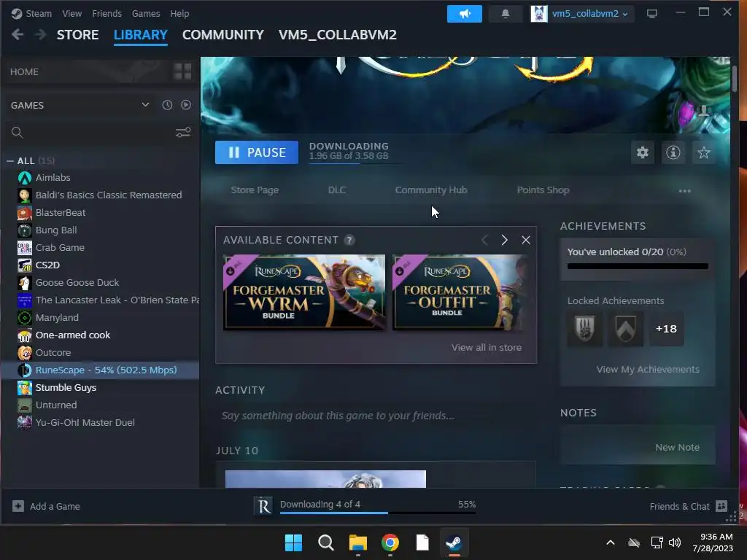Screen dimensions: 747x560
Task: Collapse the ALL games category
Action: (x=10, y=161)
